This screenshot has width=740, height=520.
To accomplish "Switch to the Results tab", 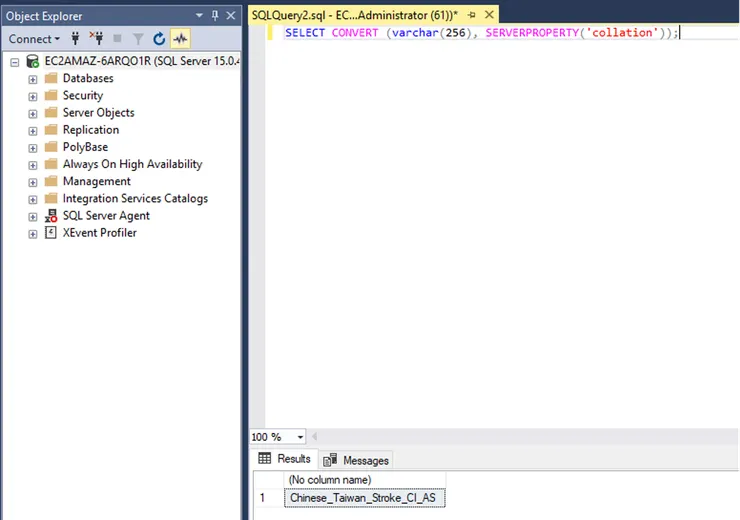I will pyautogui.click(x=285, y=459).
